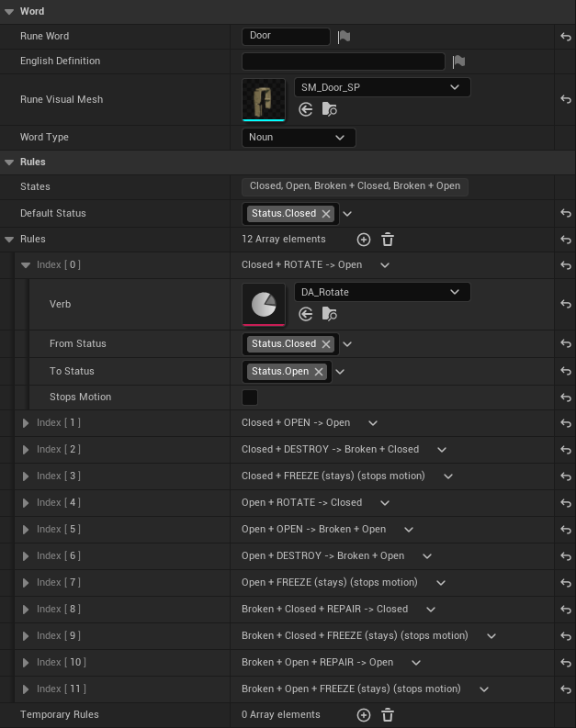Open options chevron for Closed + OPEN rule
This screenshot has height=728, width=576.
373,423
